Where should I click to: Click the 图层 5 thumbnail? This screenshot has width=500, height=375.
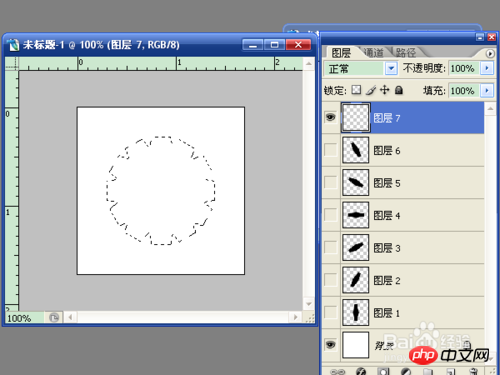(x=355, y=182)
